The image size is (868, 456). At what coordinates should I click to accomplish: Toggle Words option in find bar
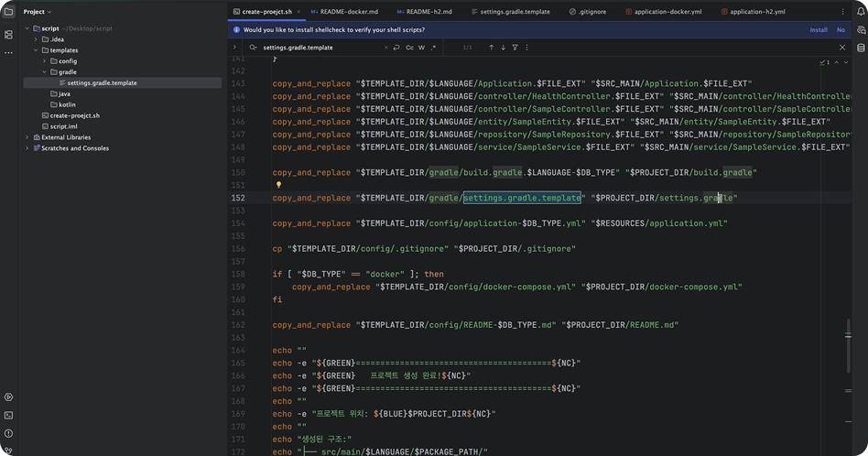pos(421,48)
